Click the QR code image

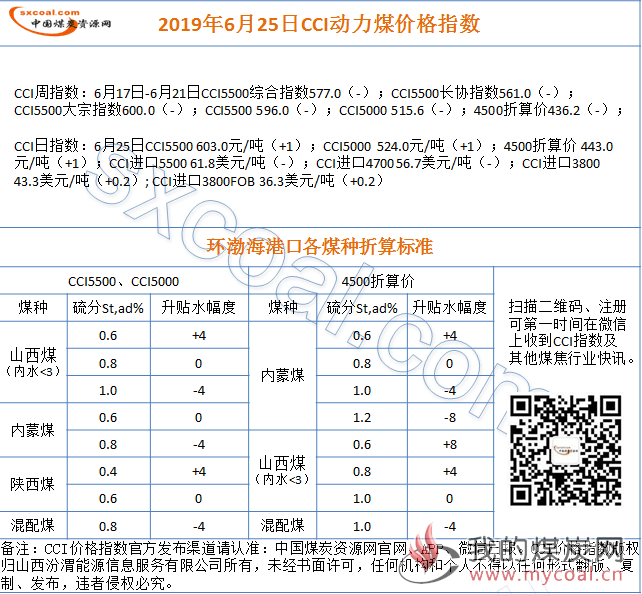(x=565, y=450)
